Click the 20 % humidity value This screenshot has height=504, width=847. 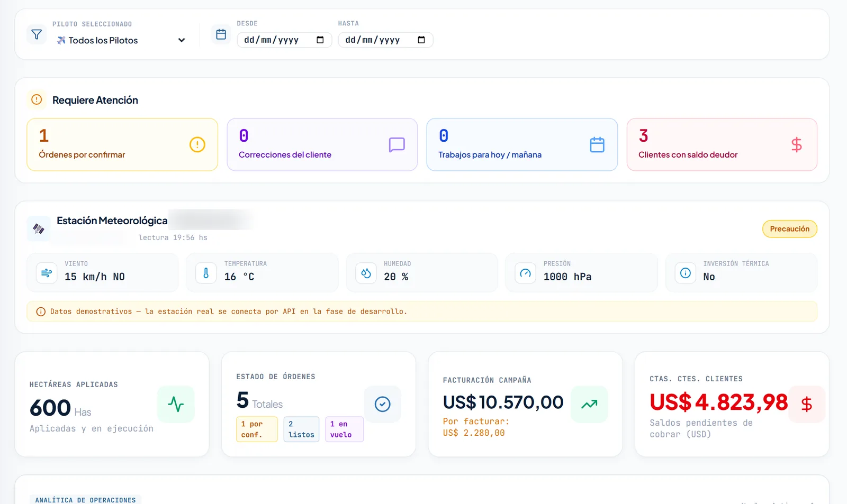pyautogui.click(x=396, y=277)
